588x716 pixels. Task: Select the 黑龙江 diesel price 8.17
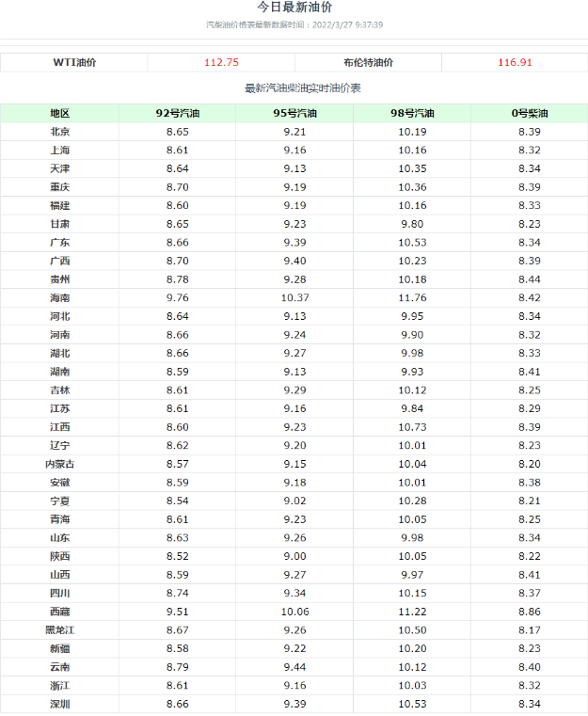(x=530, y=630)
